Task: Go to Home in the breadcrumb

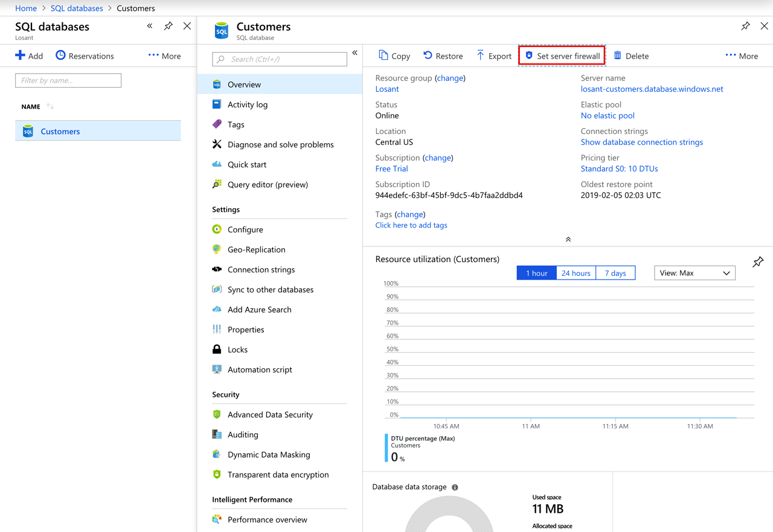Action: [26, 8]
